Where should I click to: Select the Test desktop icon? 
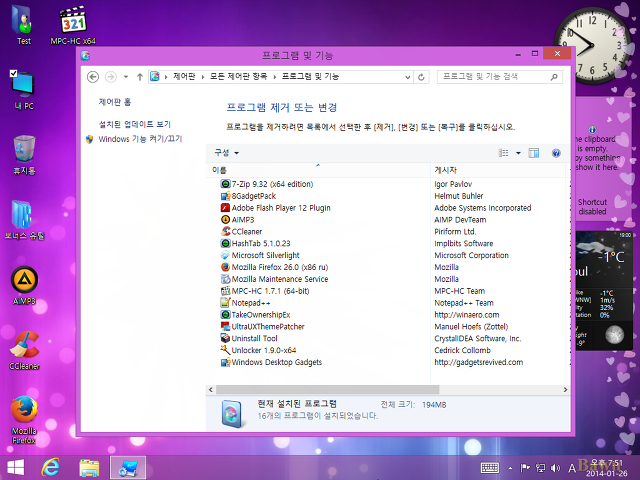(24, 24)
